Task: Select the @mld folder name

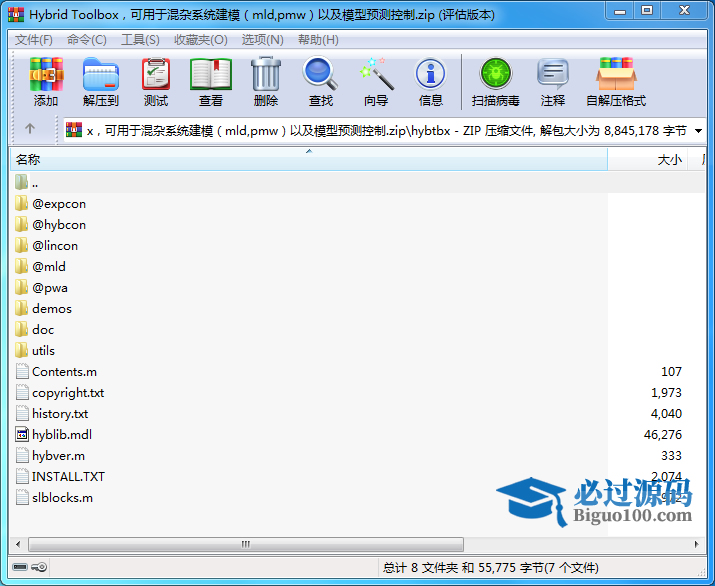Action: click(x=49, y=267)
